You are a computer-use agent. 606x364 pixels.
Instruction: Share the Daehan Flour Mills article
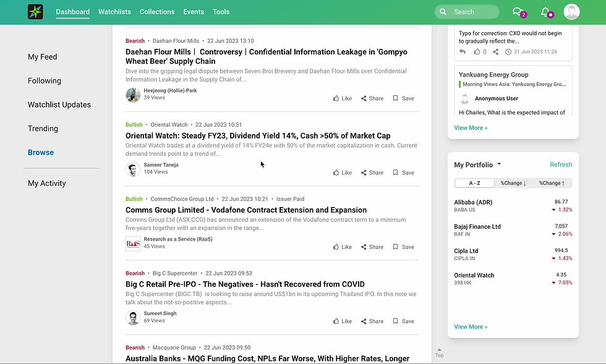click(372, 98)
